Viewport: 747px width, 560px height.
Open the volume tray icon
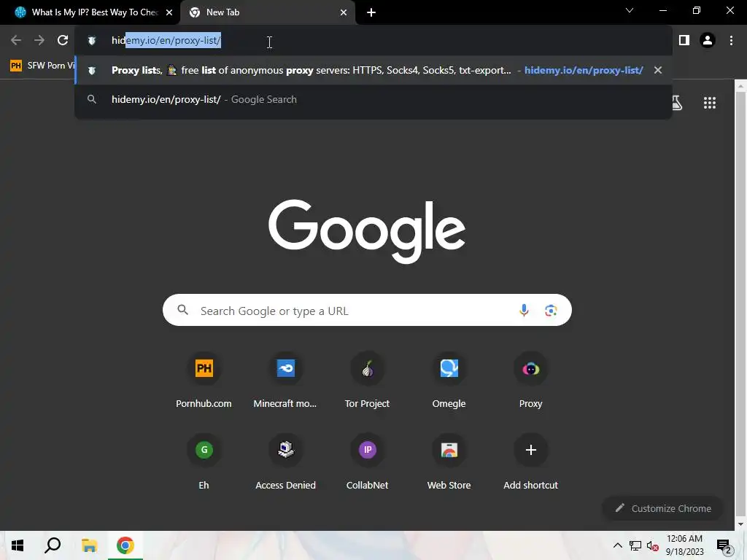click(653, 545)
